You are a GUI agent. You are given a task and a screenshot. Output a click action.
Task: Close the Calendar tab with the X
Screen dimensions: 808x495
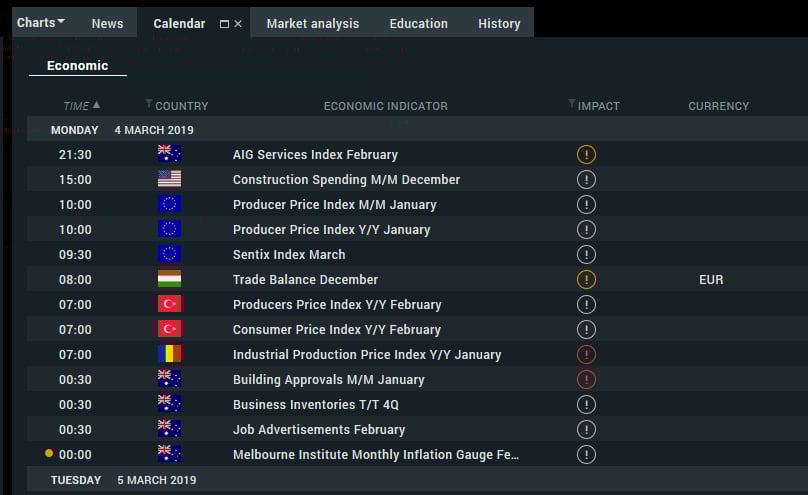(x=238, y=24)
